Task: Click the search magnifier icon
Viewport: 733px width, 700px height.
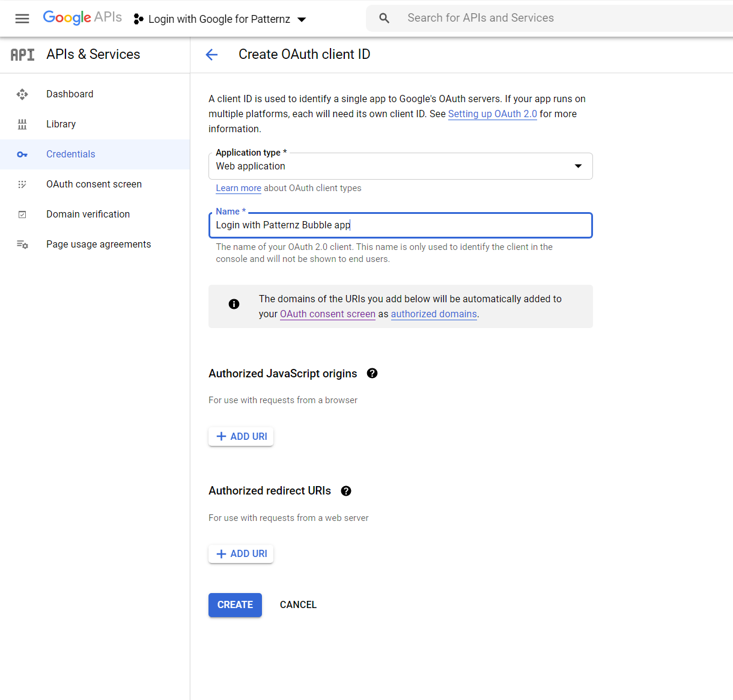Action: pos(385,18)
